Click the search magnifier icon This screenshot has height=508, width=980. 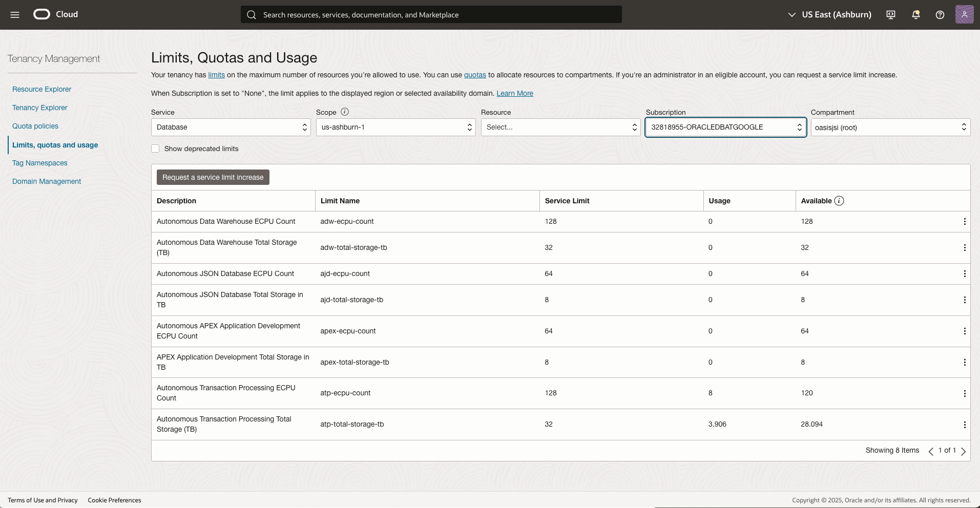tap(252, 15)
